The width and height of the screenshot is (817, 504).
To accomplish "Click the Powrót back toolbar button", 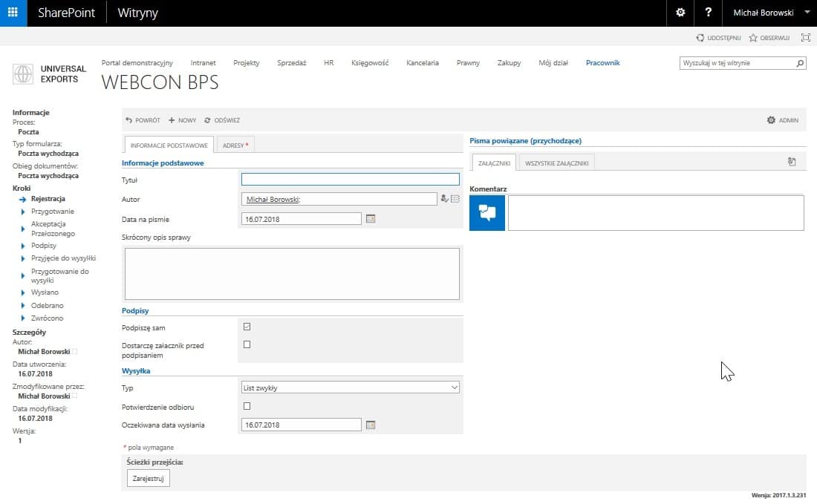I will [143, 120].
